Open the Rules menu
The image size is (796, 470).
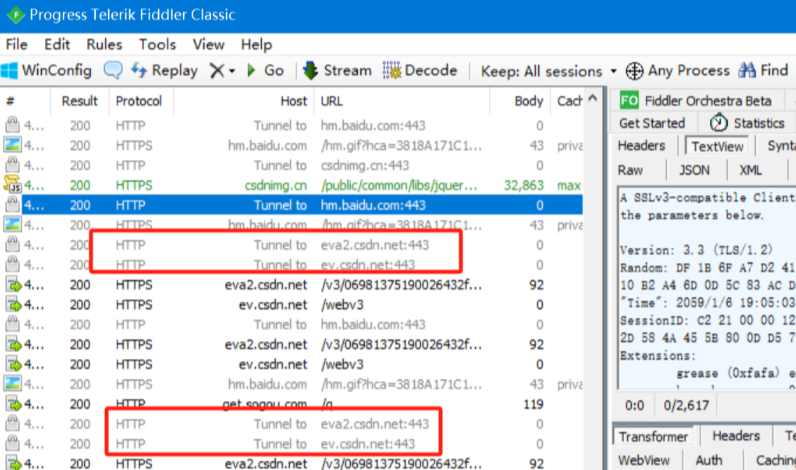click(x=104, y=44)
